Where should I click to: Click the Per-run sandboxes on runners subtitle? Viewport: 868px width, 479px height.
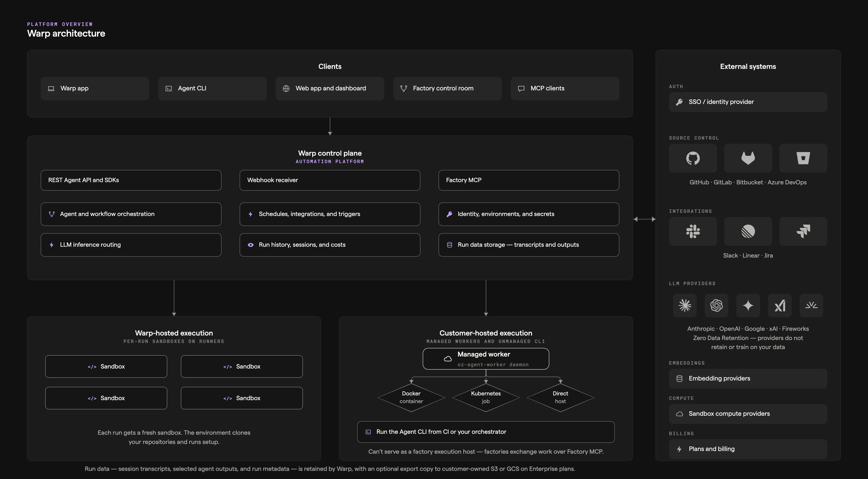point(174,342)
